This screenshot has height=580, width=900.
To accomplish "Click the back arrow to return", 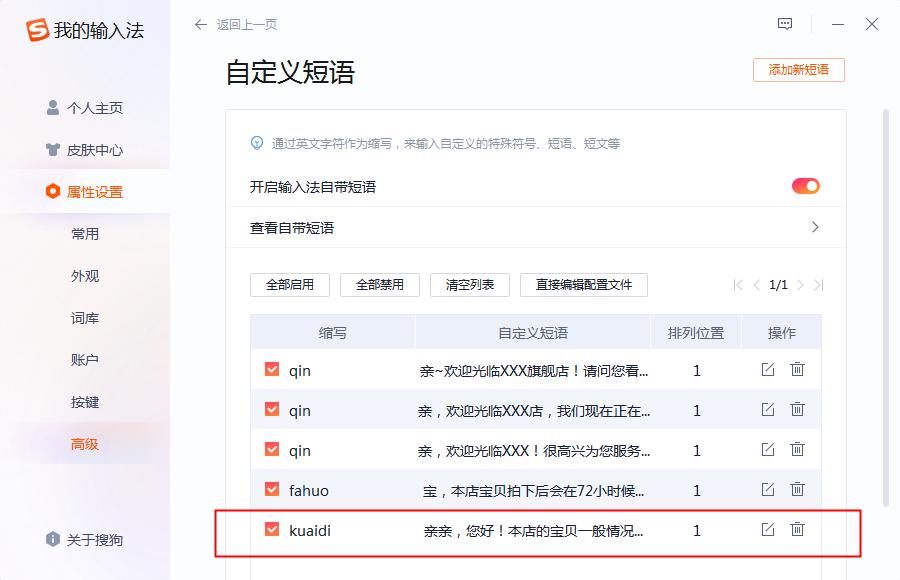I will click(x=199, y=24).
